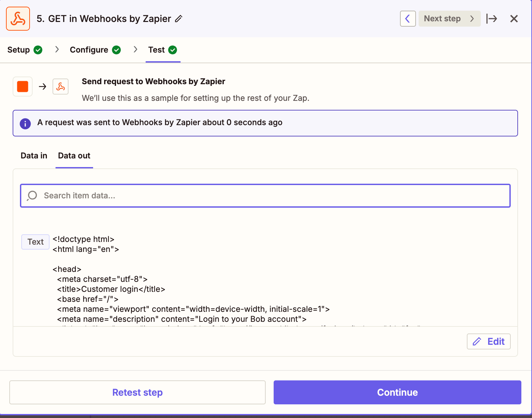Close the step editor panel
The width and height of the screenshot is (532, 418).
click(514, 19)
